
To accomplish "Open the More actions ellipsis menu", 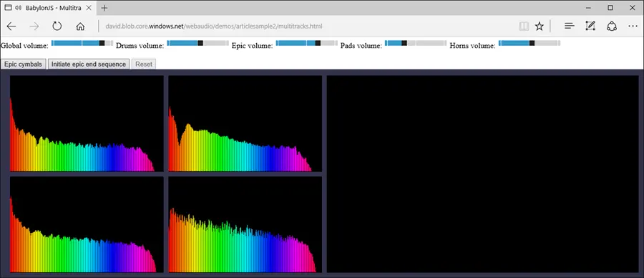I will tap(633, 27).
